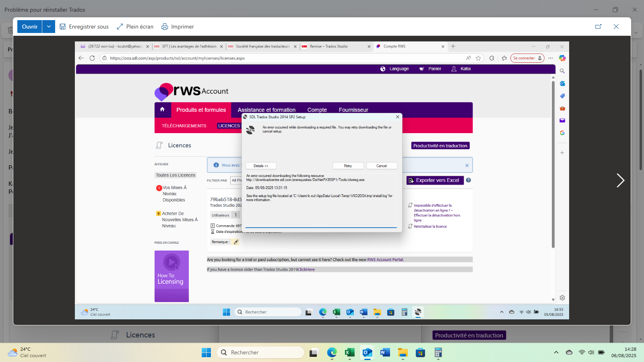Click the Rechercher search field on the taskbar
644x362 pixels.
260,352
